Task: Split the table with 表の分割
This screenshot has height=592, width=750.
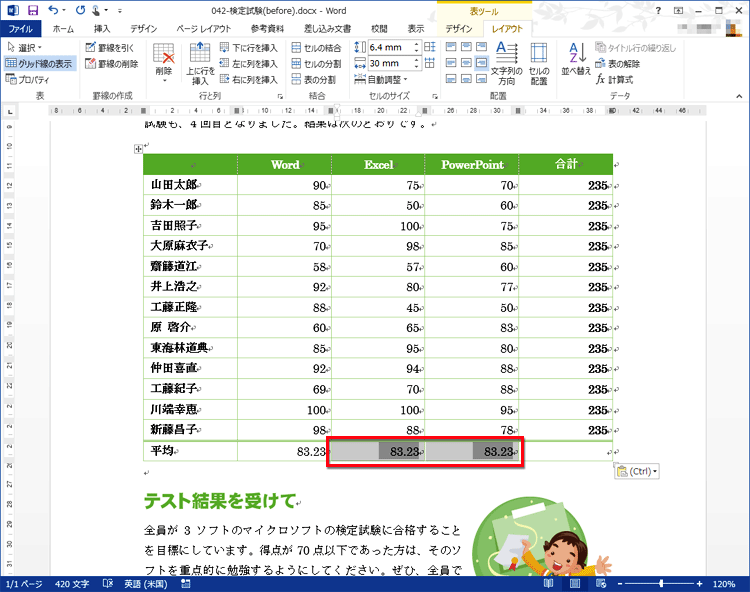Action: click(314, 79)
